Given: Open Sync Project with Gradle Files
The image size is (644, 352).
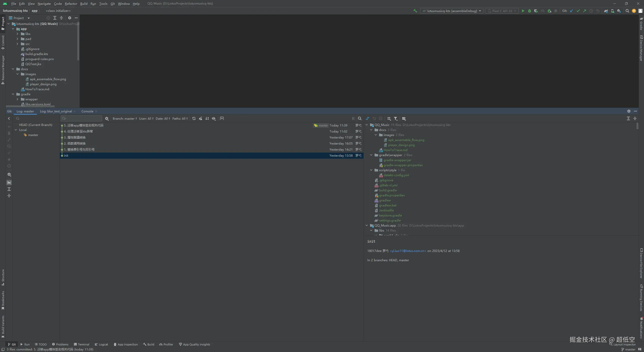Looking at the screenshot, I should [606, 11].
